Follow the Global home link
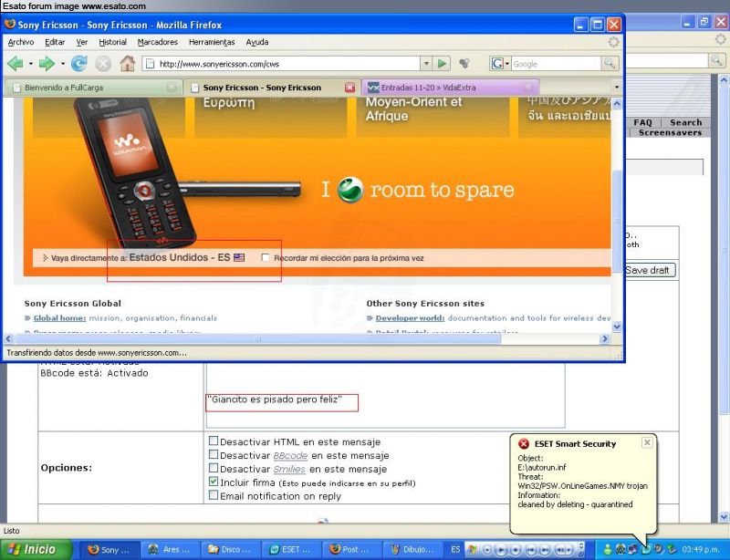 (59, 318)
